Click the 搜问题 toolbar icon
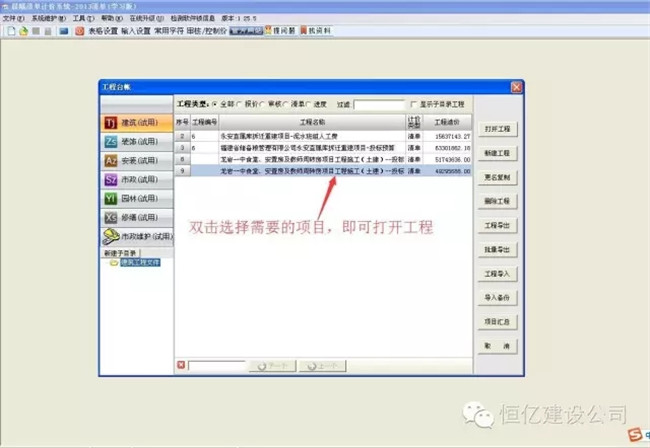This screenshot has width=650, height=448. pyautogui.click(x=280, y=31)
